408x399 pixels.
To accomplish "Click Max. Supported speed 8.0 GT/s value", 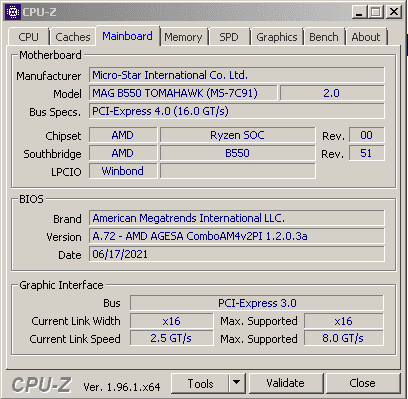I will (x=344, y=338).
